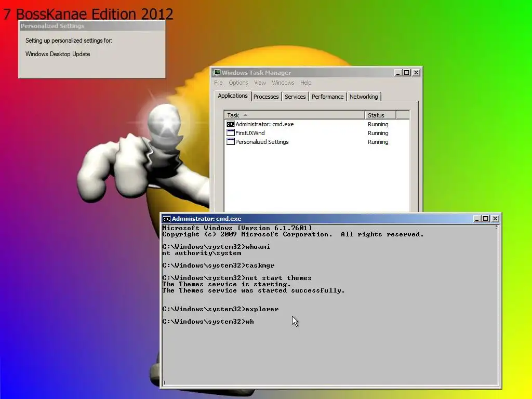Click the Running status of FirstUXWnd

378,133
